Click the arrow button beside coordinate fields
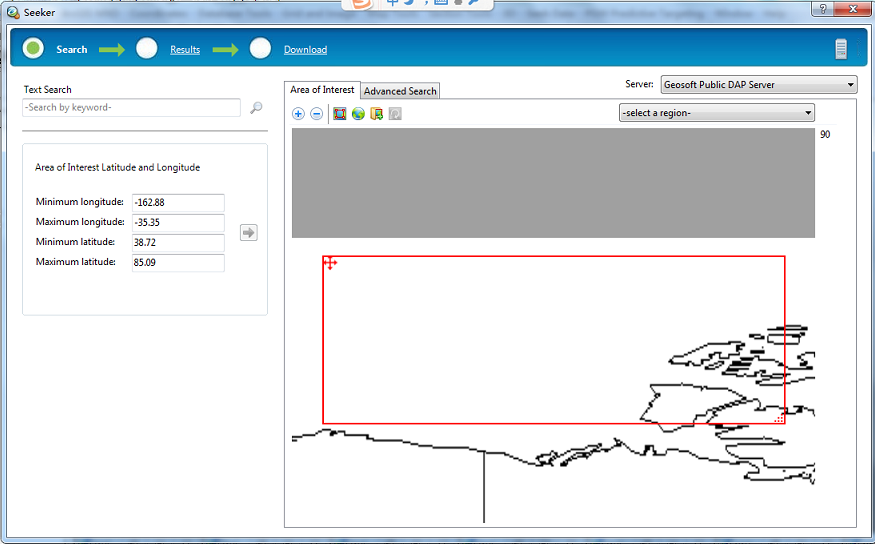 click(249, 232)
